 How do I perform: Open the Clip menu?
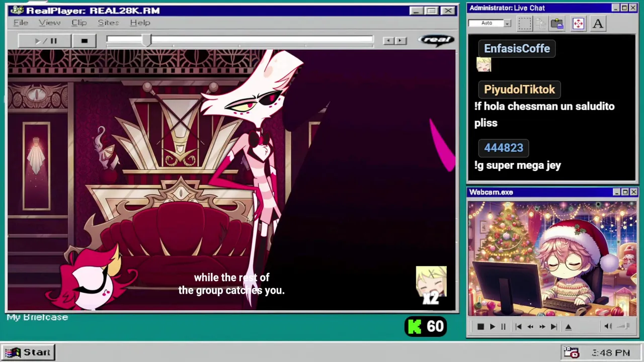click(x=79, y=23)
